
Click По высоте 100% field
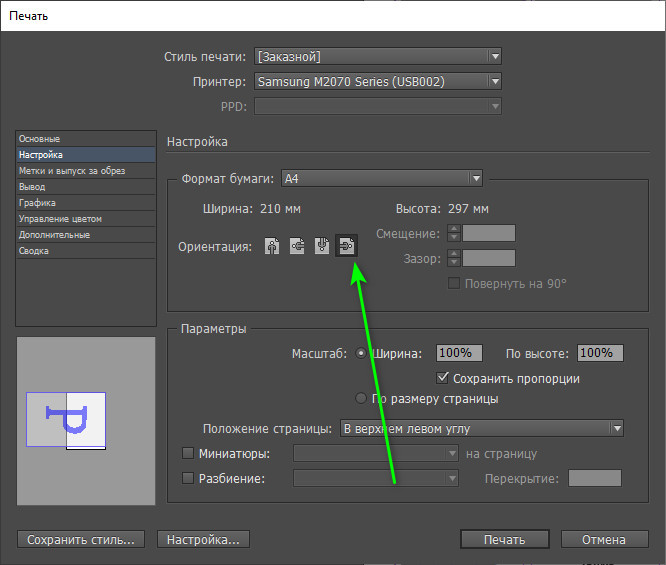pos(600,353)
